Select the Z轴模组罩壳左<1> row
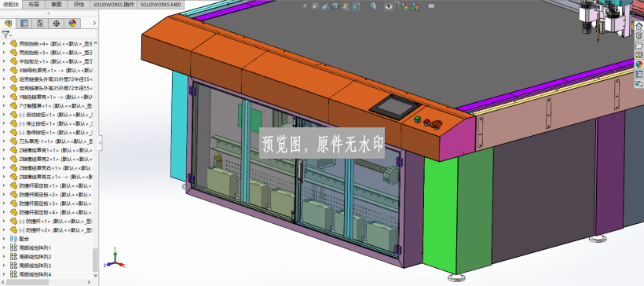The width and height of the screenshot is (644, 286). [51, 177]
